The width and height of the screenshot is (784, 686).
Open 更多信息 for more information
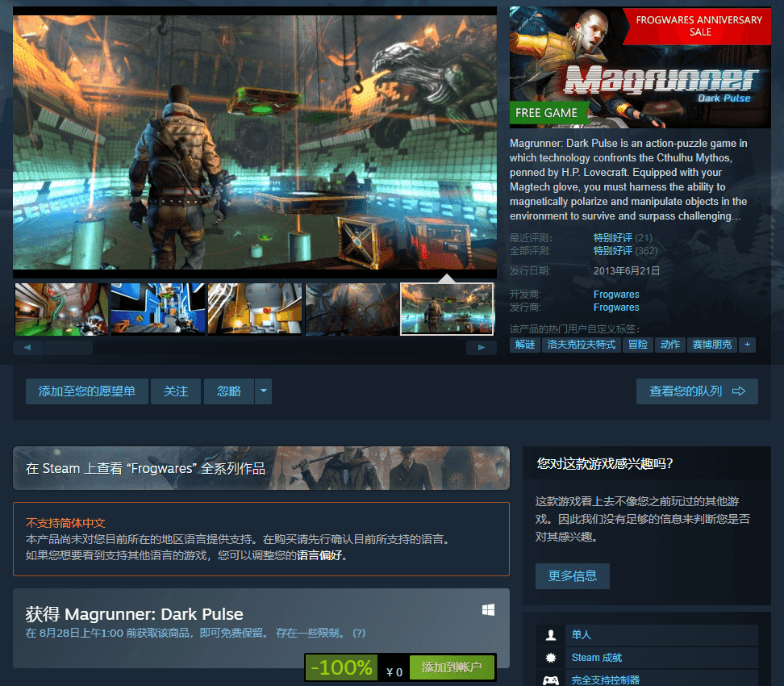[x=573, y=576]
